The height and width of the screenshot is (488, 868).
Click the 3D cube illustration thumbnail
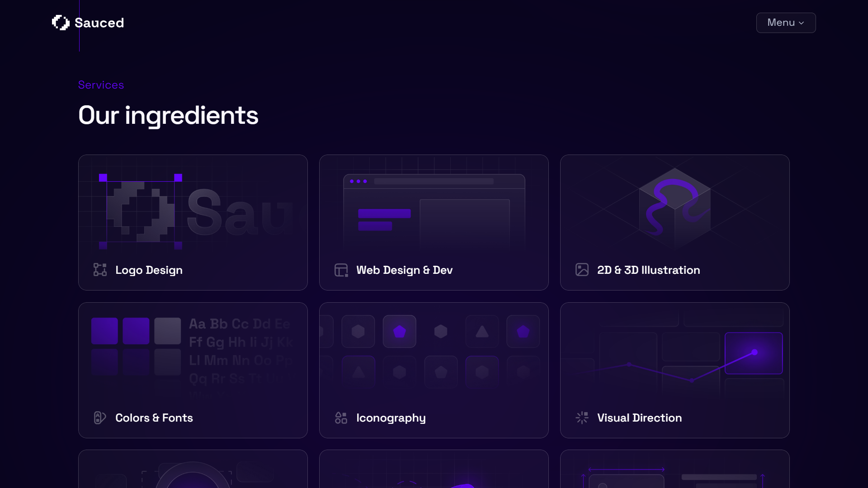tap(675, 208)
